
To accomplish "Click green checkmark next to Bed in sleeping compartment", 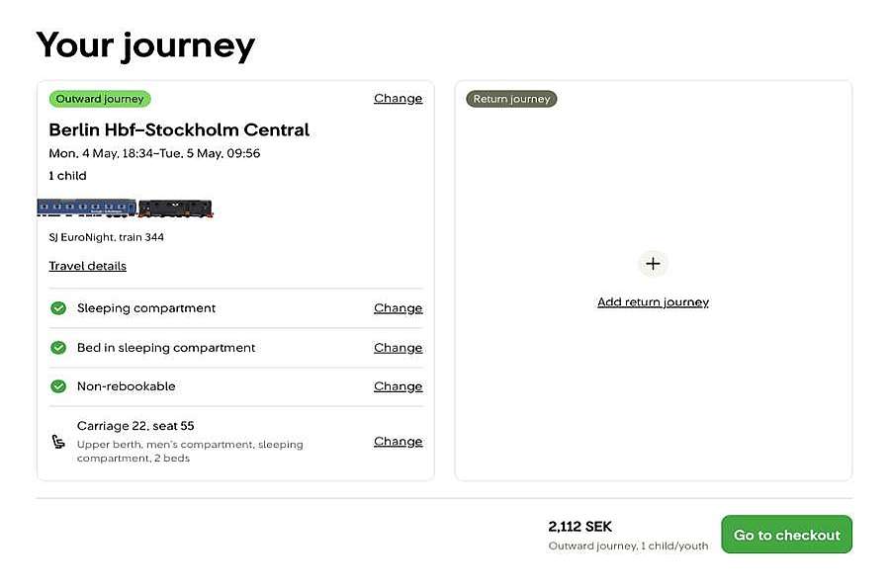I will (x=58, y=348).
